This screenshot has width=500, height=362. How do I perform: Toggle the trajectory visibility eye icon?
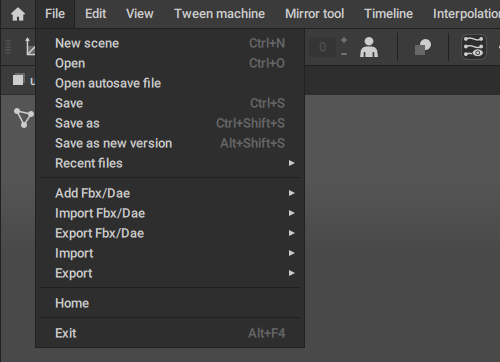(x=474, y=47)
